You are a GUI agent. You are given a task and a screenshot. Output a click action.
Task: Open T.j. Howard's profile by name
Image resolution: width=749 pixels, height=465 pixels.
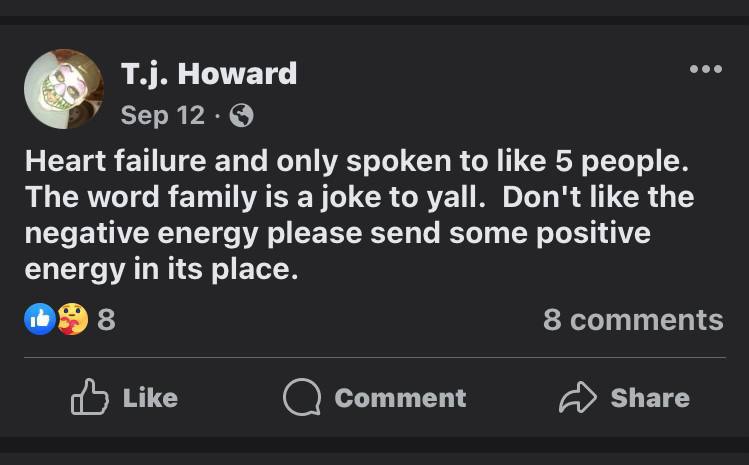coord(208,73)
